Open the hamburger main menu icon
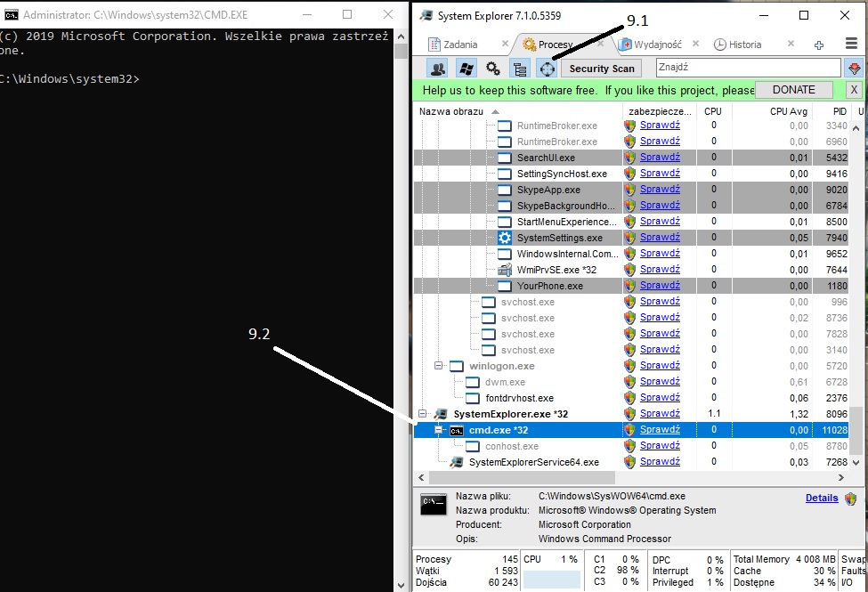This screenshot has width=868, height=592. pyautogui.click(x=852, y=44)
